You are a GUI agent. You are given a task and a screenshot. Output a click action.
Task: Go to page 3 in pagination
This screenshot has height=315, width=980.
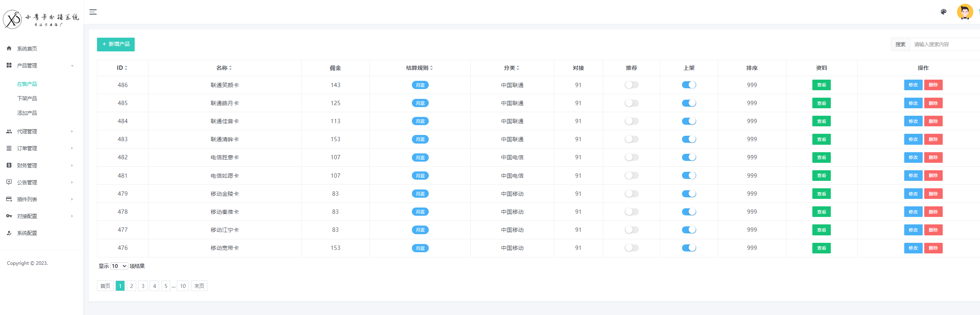coord(143,286)
